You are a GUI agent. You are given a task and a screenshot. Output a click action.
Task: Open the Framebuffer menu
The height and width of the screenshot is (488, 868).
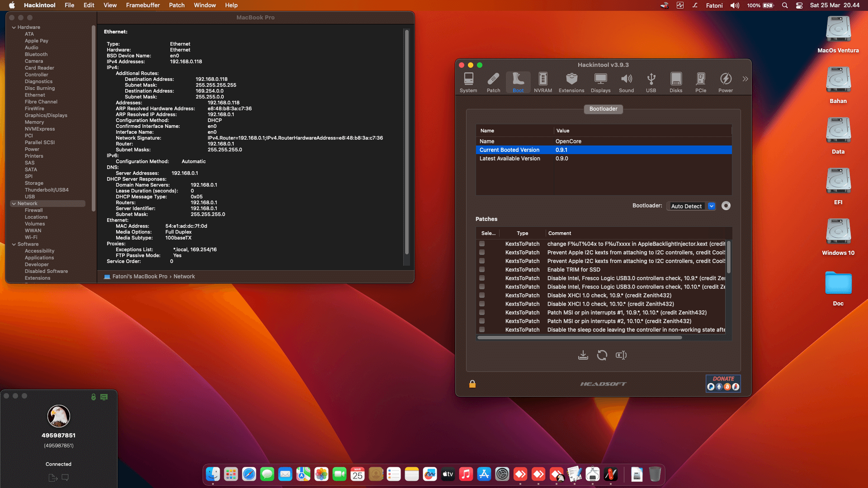[x=143, y=5]
